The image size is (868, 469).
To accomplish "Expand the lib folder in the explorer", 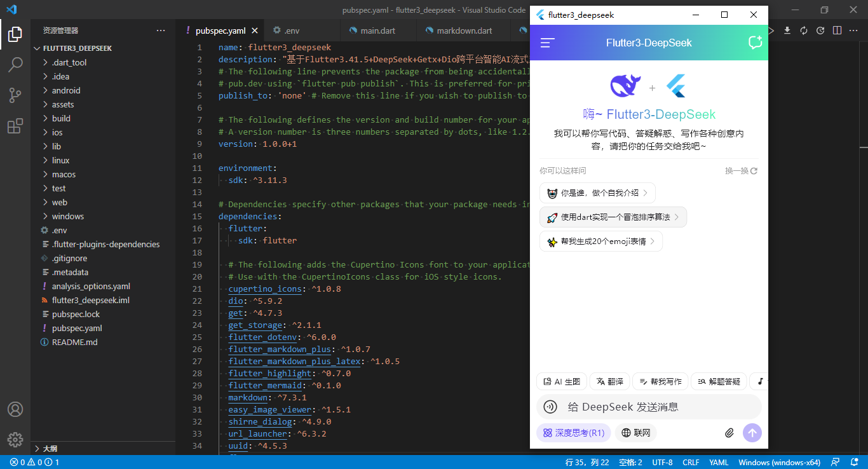I will pyautogui.click(x=103, y=146).
